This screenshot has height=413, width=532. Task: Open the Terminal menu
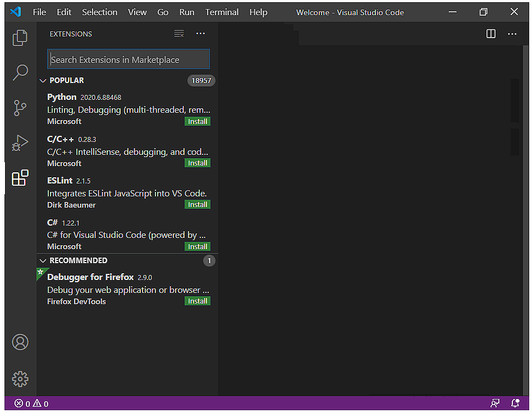222,12
